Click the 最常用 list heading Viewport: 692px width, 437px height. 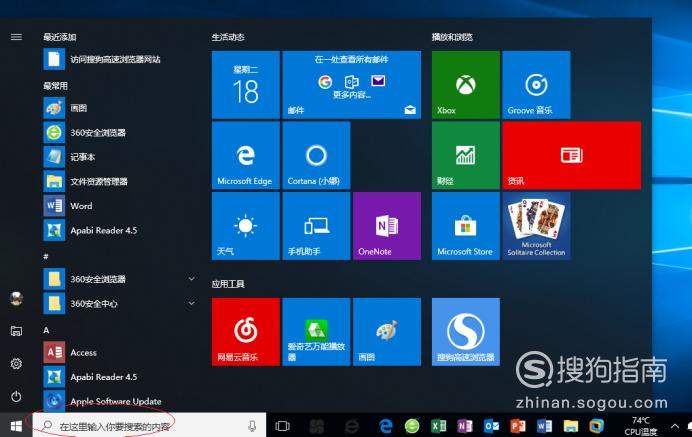tap(55, 86)
